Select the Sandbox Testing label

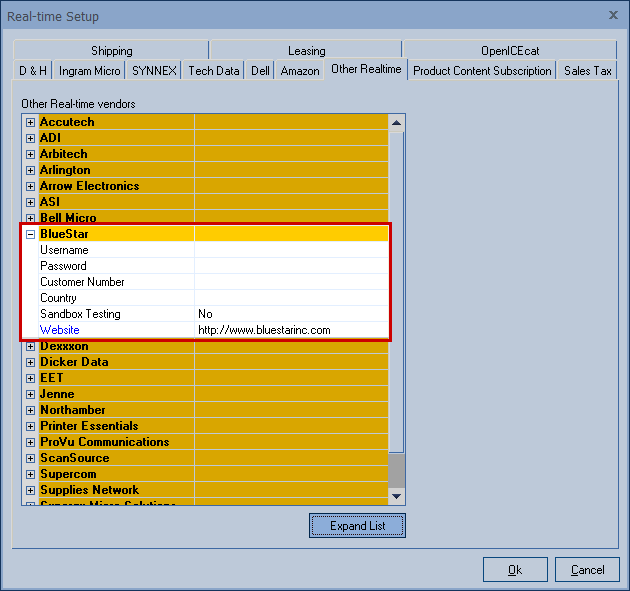(80, 314)
